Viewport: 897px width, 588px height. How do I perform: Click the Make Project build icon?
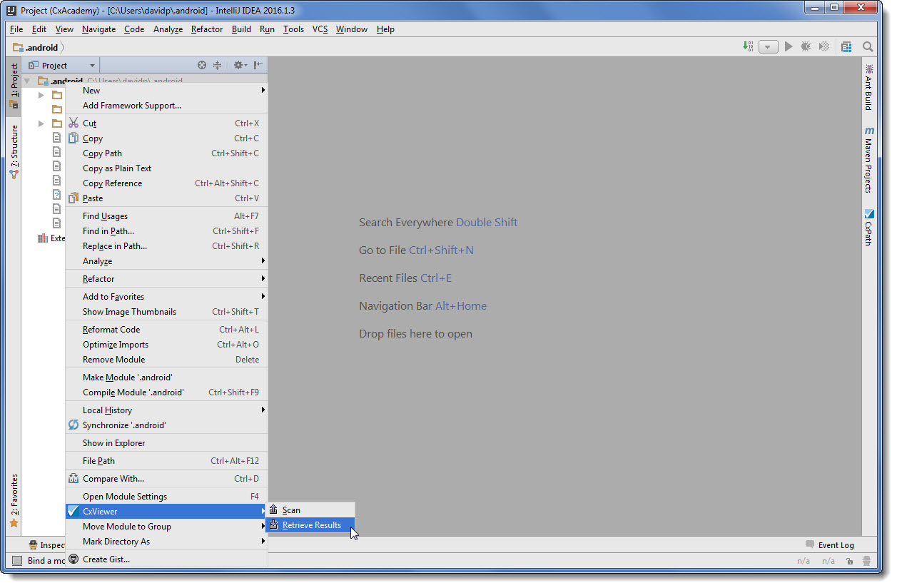pos(748,46)
